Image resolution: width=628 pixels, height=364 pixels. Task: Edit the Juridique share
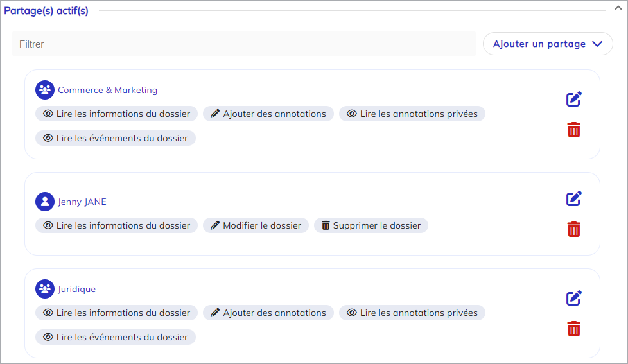[573, 298]
